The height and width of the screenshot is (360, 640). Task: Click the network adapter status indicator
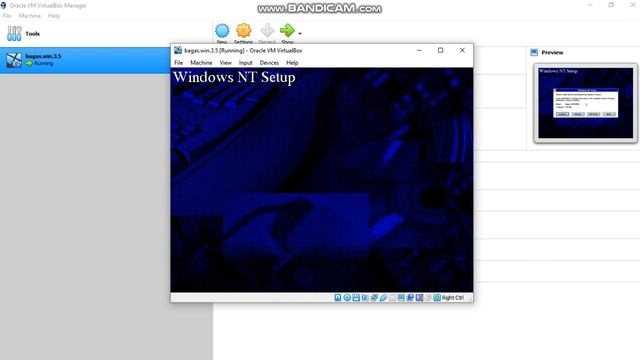click(x=374, y=298)
